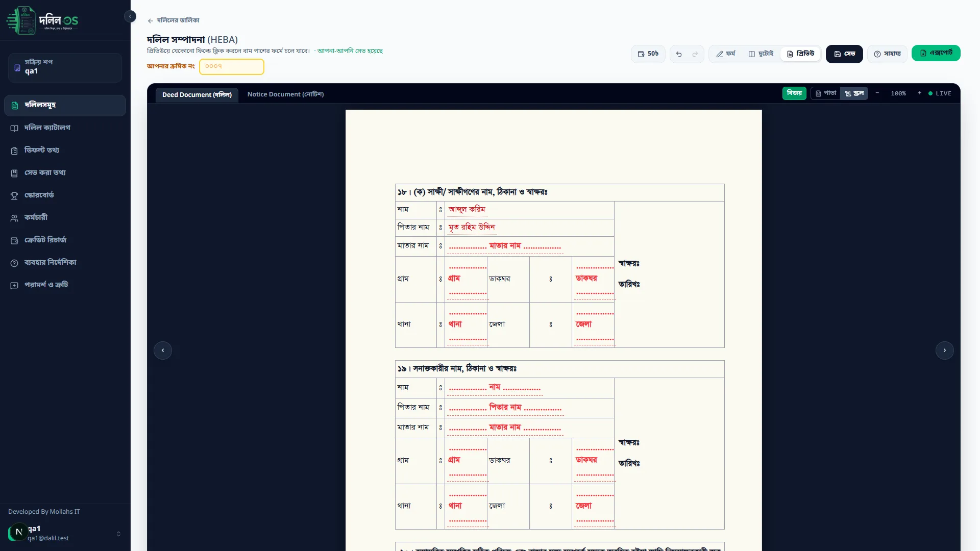The height and width of the screenshot is (551, 980).
Task: Switch to Deed Document (দলিল) tab
Action: [x=197, y=94]
